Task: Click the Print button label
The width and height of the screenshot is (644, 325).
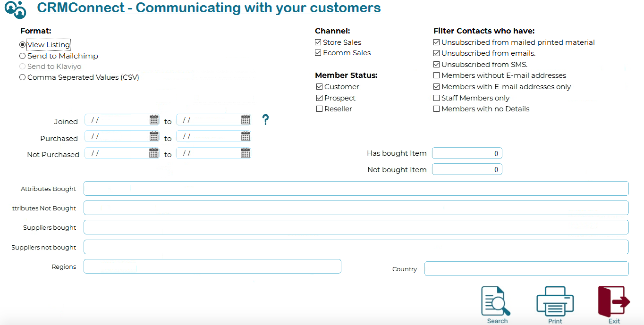Action: pyautogui.click(x=555, y=321)
